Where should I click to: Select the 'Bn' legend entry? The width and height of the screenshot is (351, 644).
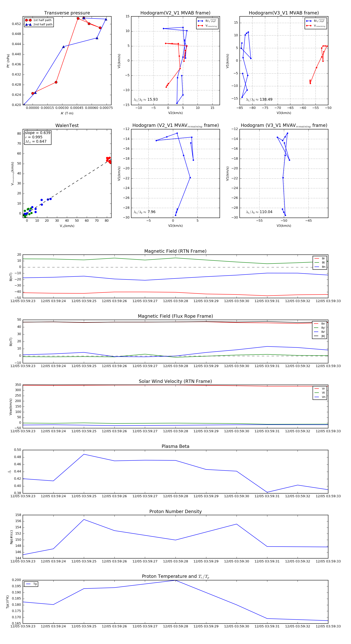[x=320, y=267]
